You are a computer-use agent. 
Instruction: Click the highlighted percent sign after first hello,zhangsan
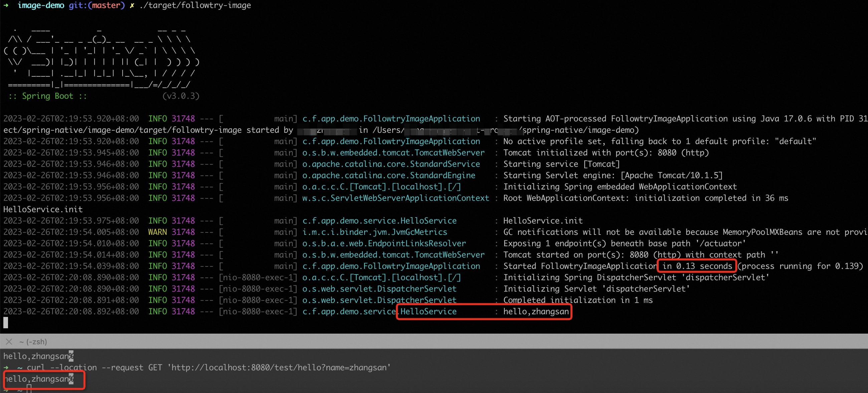coord(71,356)
